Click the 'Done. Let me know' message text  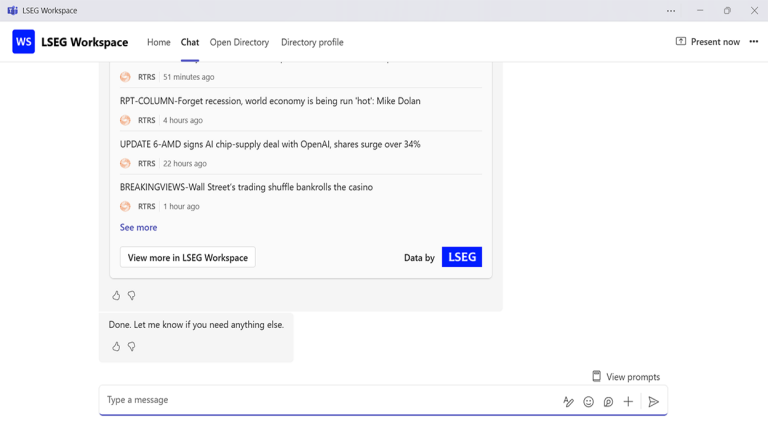[196, 325]
